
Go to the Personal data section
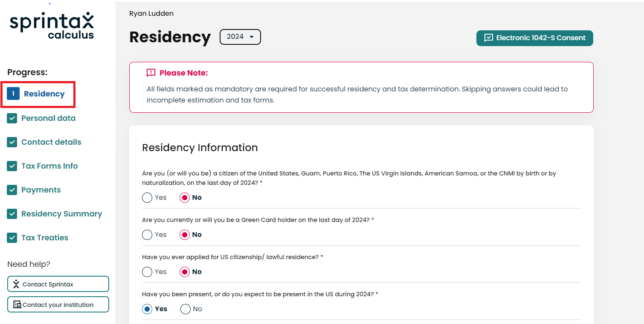(48, 118)
